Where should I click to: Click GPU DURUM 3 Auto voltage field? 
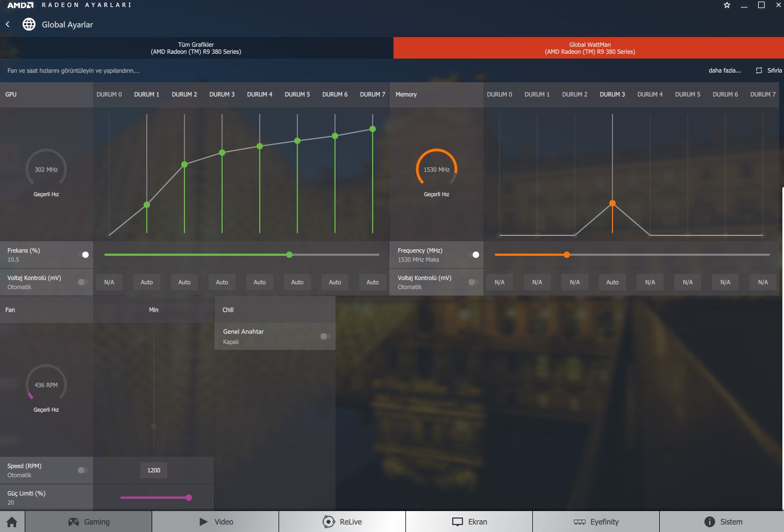(222, 282)
